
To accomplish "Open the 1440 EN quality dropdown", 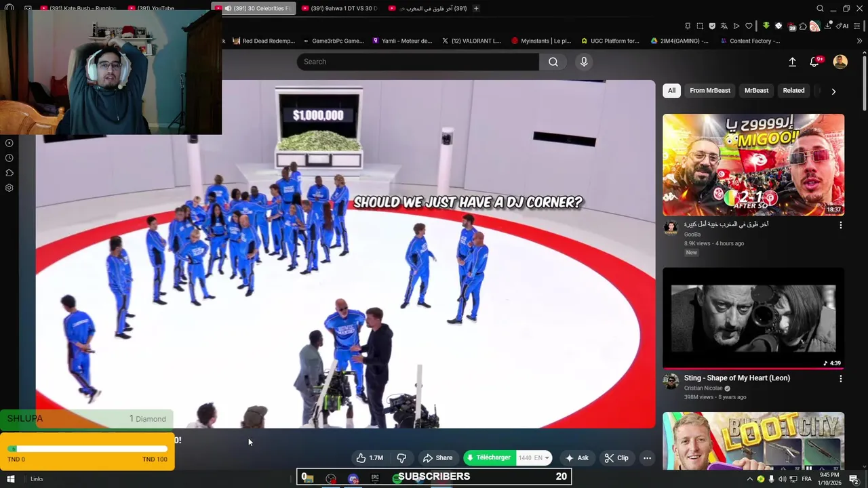I will click(x=534, y=457).
